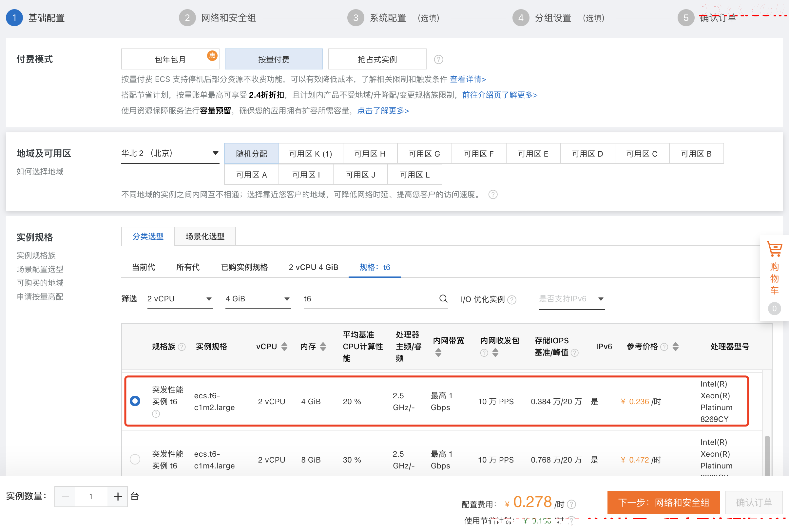Sort by vCPU column arrows

(x=284, y=346)
